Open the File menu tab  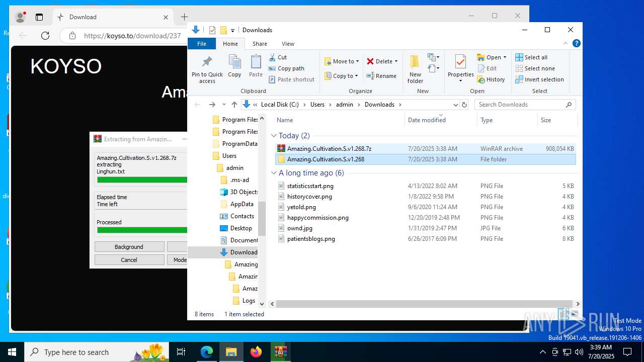202,44
